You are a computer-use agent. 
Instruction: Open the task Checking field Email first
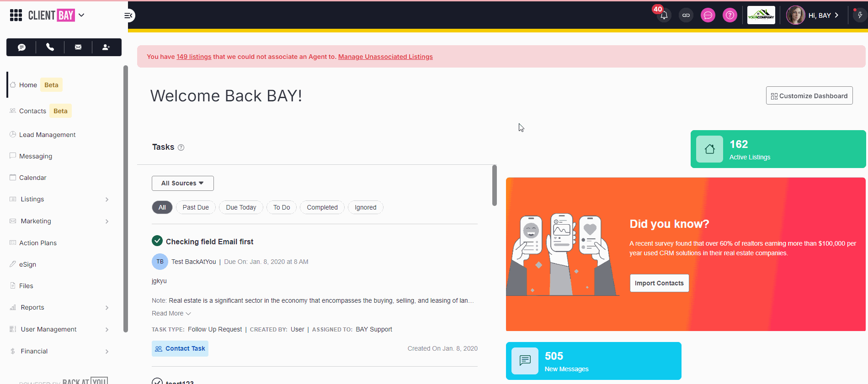(x=209, y=242)
